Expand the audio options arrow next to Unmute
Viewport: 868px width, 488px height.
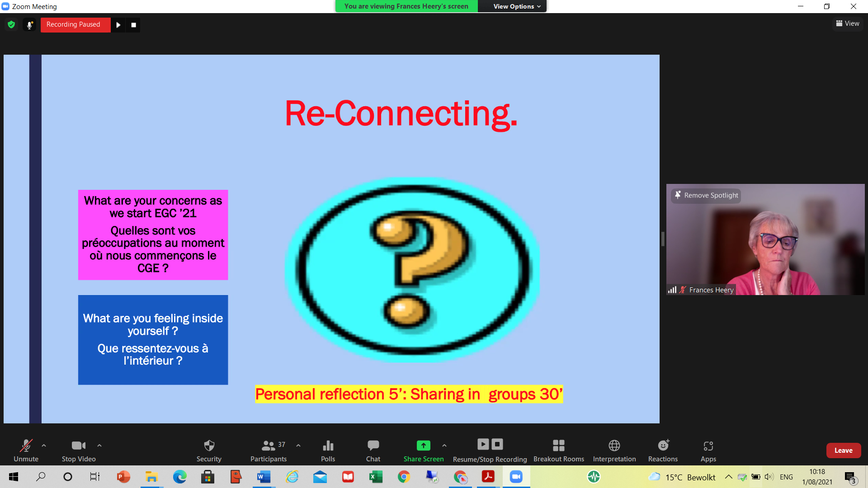[x=44, y=446]
